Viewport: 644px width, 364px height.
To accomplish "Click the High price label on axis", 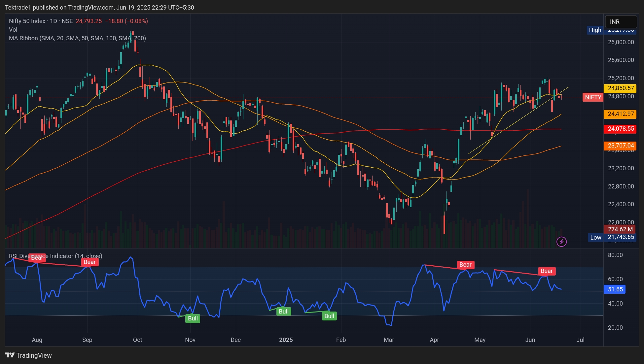I will coord(595,30).
